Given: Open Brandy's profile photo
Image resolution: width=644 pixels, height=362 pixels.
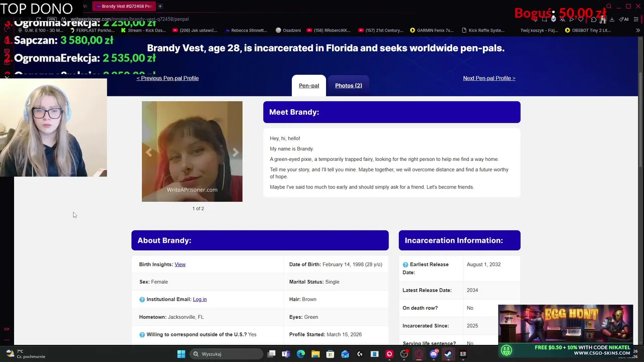Looking at the screenshot, I should click(192, 151).
